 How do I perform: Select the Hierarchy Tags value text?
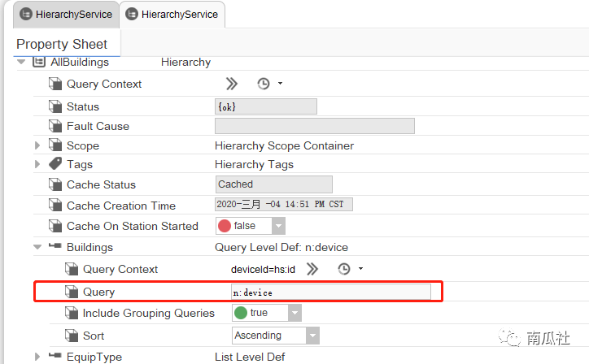pyautogui.click(x=255, y=164)
